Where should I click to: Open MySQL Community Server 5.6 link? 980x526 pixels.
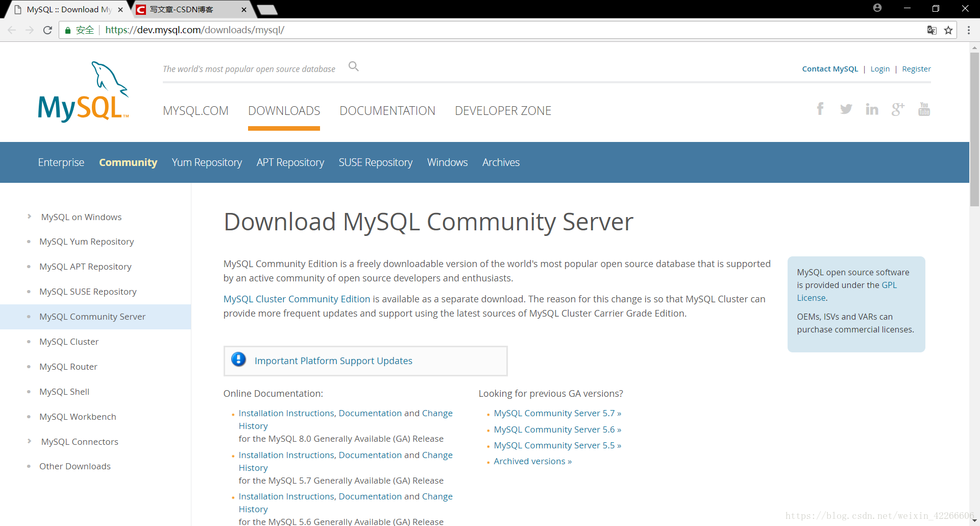pyautogui.click(x=557, y=429)
